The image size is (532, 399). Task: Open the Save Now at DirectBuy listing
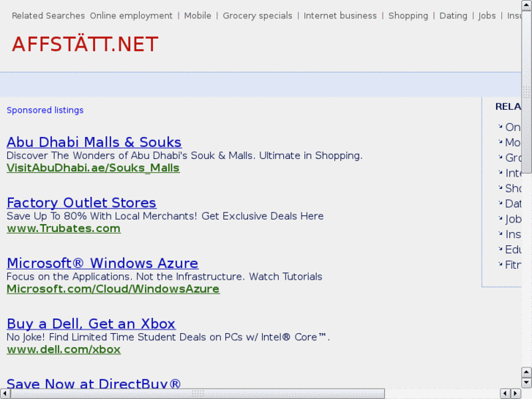tap(94, 383)
